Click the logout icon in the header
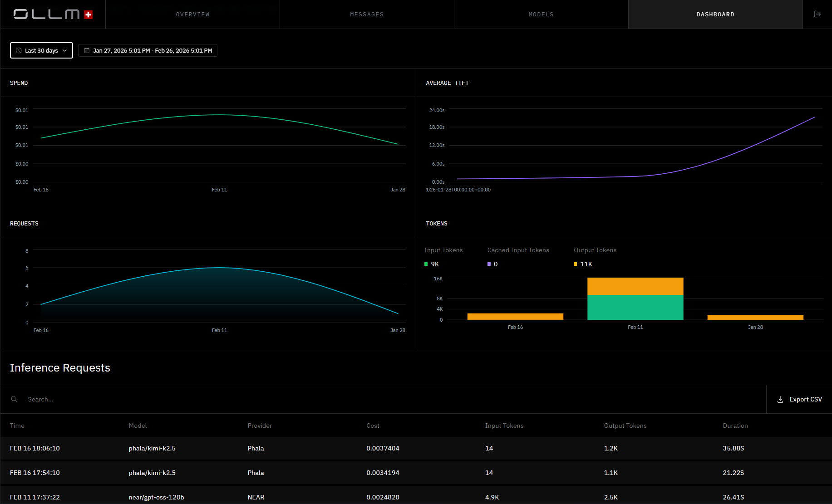 [x=817, y=15]
